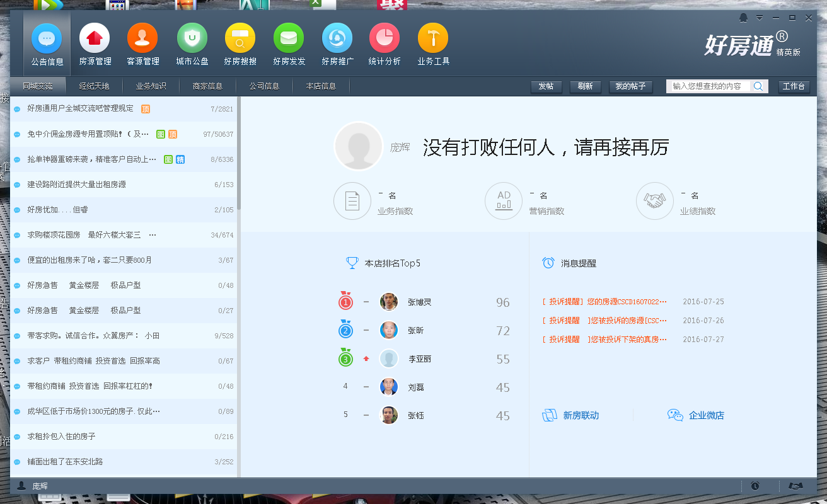The image size is (827, 504).
Task: Click 李亚丽 in the ranking list
Action: pyautogui.click(x=420, y=359)
